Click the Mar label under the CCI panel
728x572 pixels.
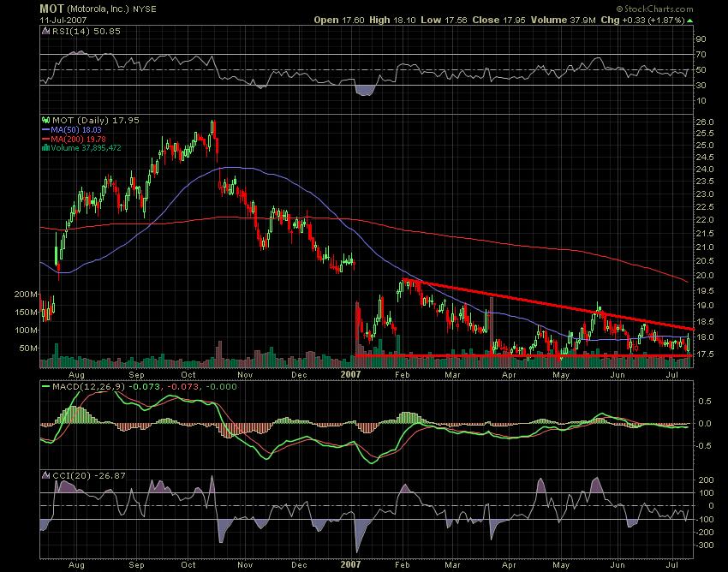pyautogui.click(x=453, y=564)
